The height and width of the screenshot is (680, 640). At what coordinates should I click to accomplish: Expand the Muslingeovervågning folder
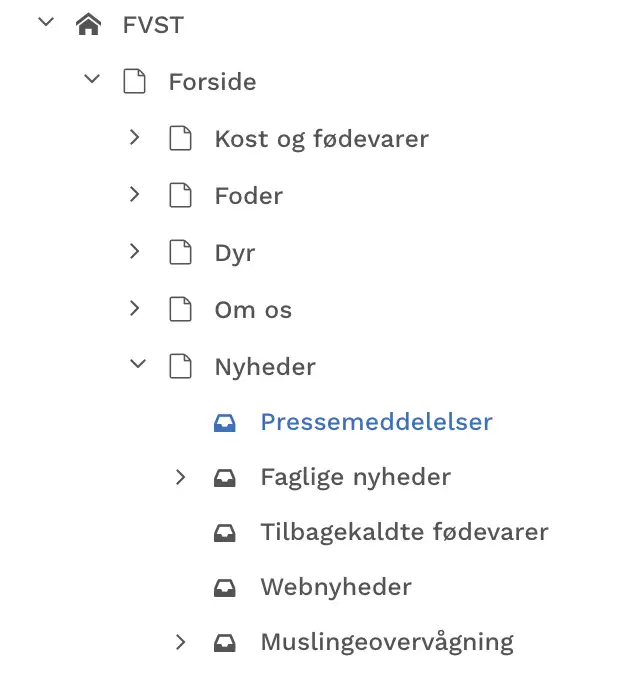[x=181, y=641]
